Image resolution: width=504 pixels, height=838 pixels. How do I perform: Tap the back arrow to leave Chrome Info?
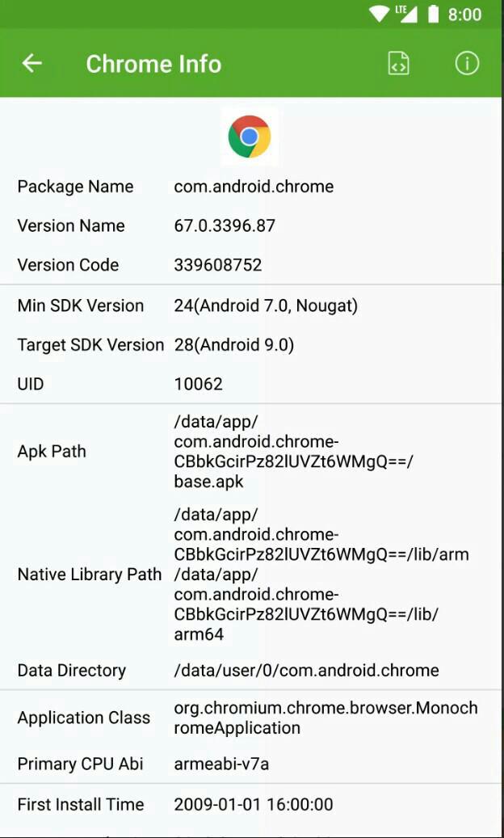[31, 63]
